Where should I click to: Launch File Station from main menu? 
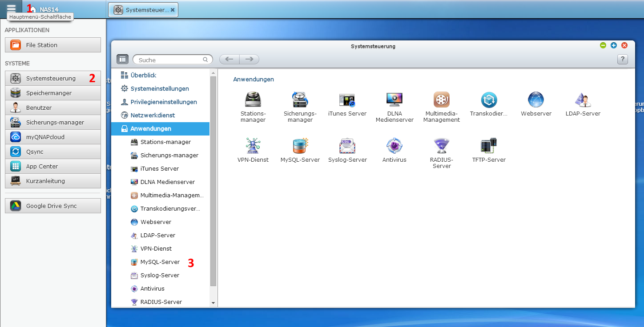pyautogui.click(x=53, y=45)
